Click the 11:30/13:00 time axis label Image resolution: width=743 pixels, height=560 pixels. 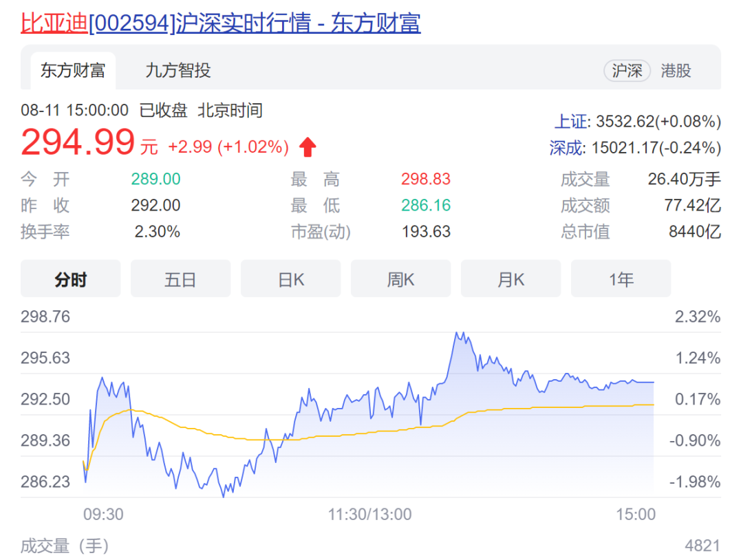(370, 514)
